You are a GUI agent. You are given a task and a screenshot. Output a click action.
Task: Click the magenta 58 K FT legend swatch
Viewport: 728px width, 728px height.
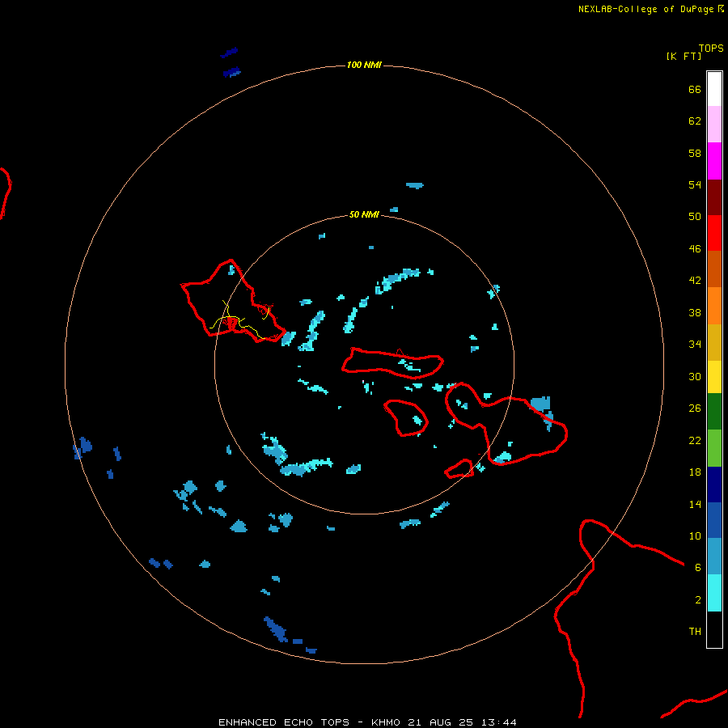[x=714, y=161]
